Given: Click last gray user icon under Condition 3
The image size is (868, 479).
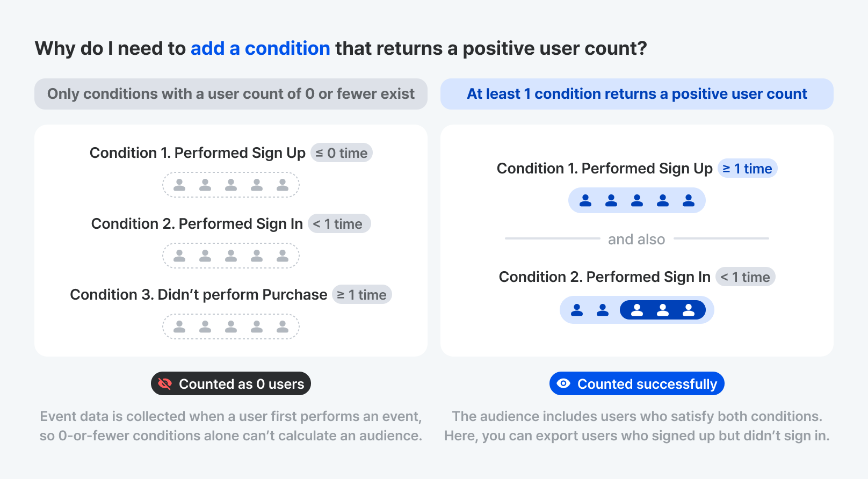Looking at the screenshot, I should click(283, 326).
